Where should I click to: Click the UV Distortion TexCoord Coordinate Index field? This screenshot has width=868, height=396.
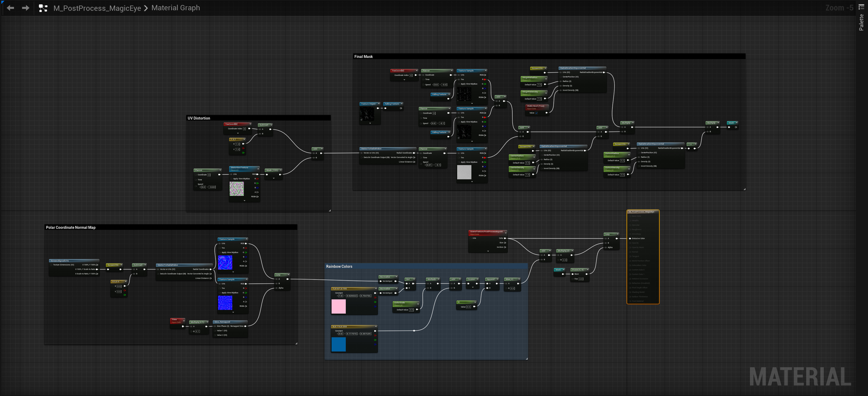[x=244, y=129]
